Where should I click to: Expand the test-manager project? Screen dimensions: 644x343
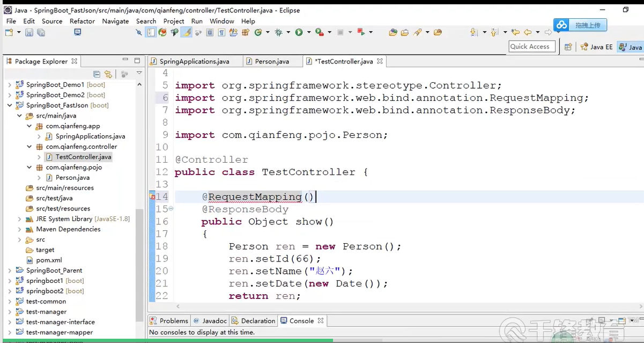tap(9, 312)
